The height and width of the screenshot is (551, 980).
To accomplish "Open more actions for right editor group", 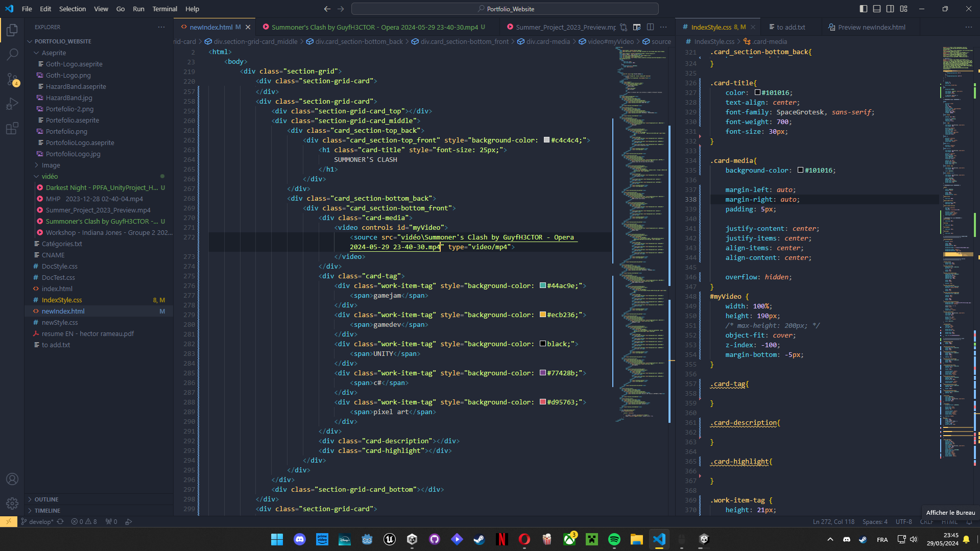I will pyautogui.click(x=969, y=27).
